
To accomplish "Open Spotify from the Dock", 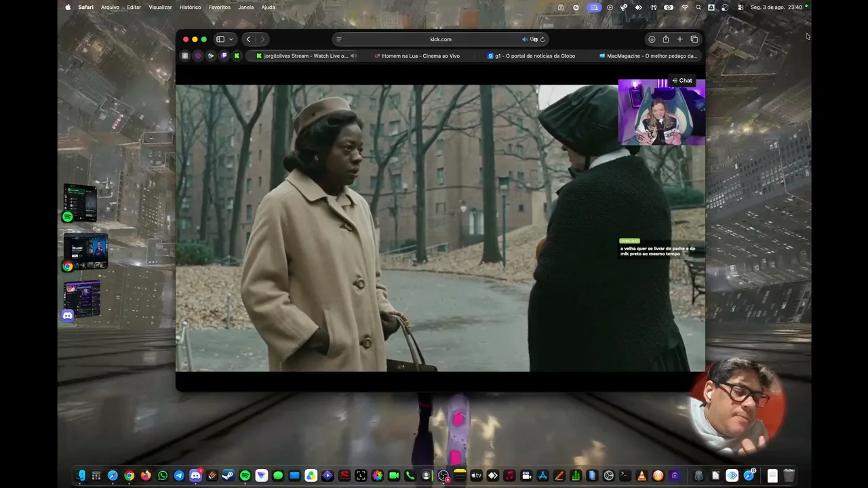I will coord(245,476).
